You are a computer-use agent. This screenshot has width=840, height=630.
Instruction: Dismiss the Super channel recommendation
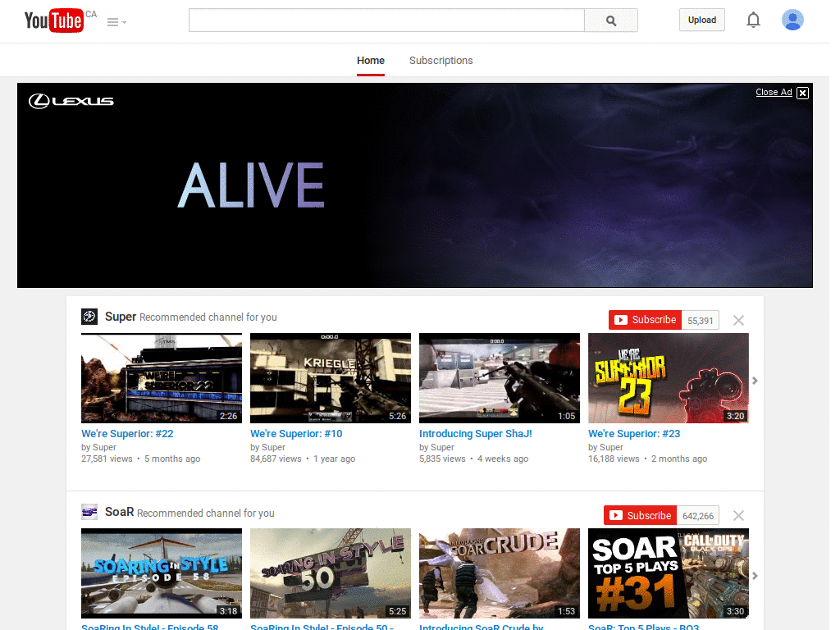tap(738, 321)
